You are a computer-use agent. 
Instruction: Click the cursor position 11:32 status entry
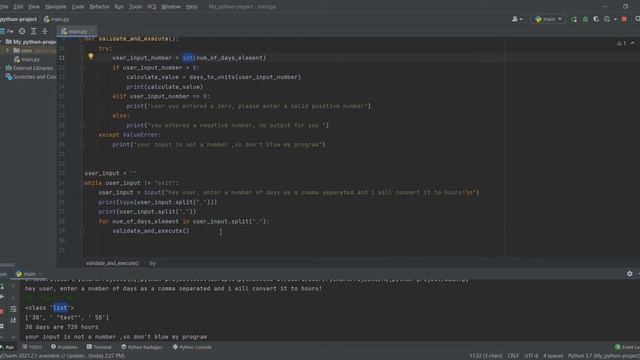pos(486,356)
